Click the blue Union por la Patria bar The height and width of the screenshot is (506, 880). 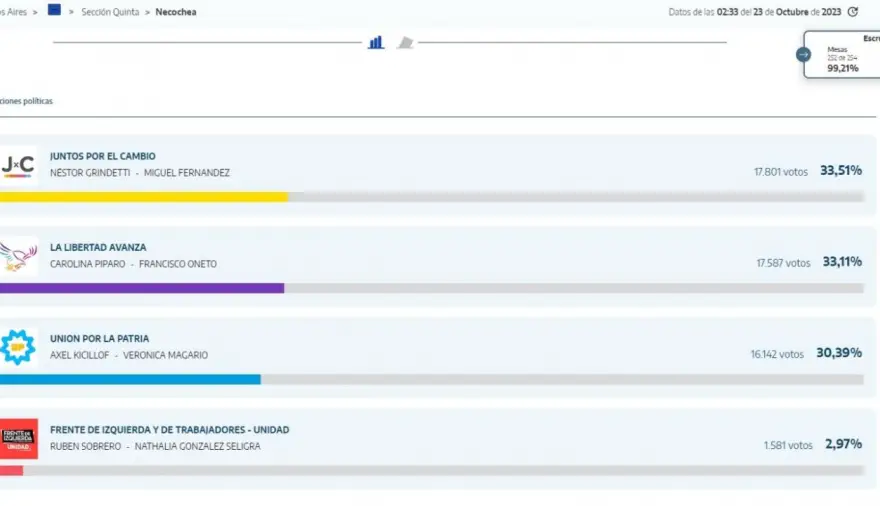(x=130, y=380)
